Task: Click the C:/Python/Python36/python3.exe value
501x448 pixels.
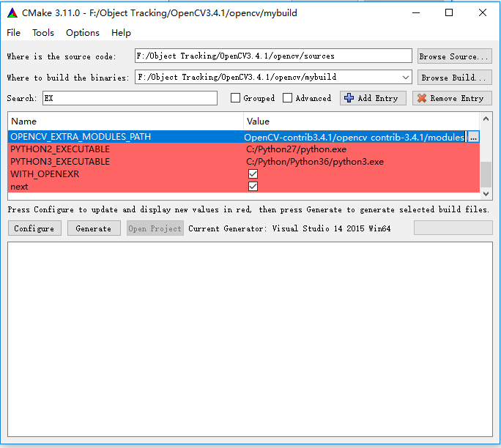Action: click(x=315, y=162)
